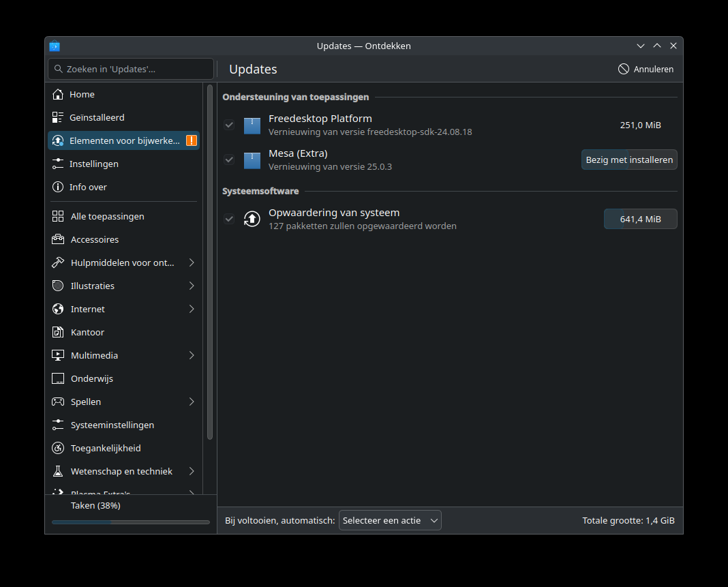The height and width of the screenshot is (587, 728).
Task: Open the Kantoor category
Action: pyautogui.click(x=123, y=333)
